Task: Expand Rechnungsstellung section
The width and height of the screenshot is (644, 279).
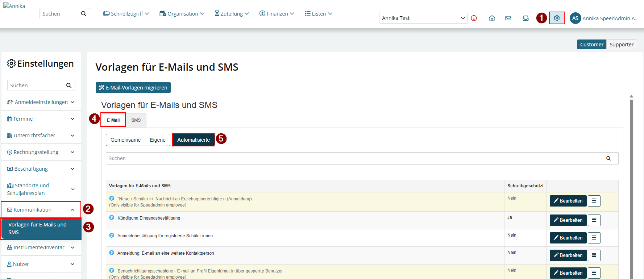Action: click(x=41, y=152)
